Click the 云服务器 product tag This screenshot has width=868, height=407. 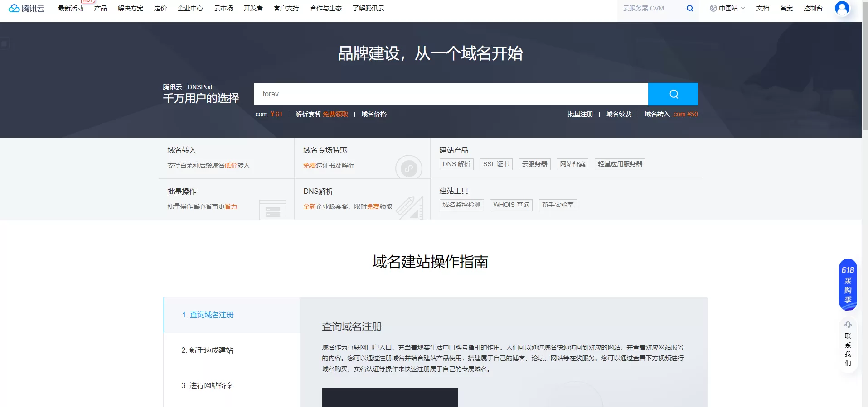535,164
